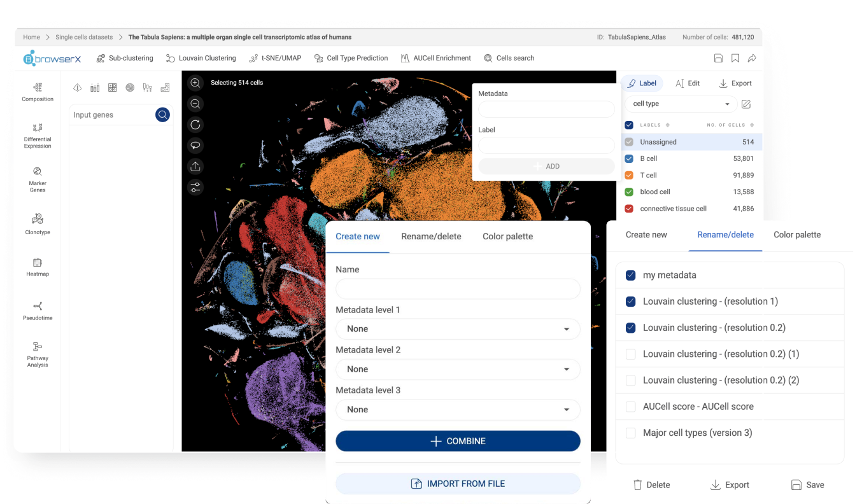Open the Louvain Clustering menu item
This screenshot has height=504, width=855.
[201, 58]
